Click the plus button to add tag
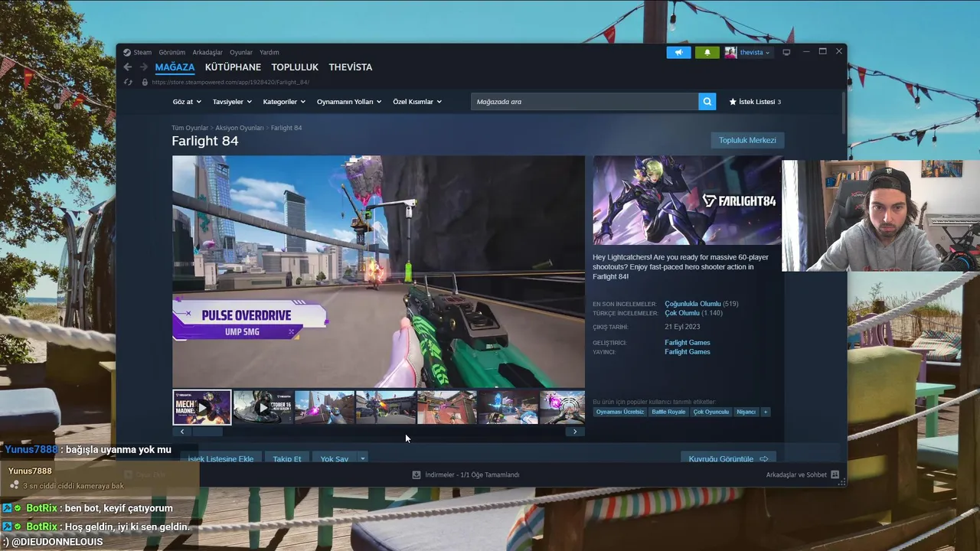The height and width of the screenshot is (551, 980). (765, 412)
